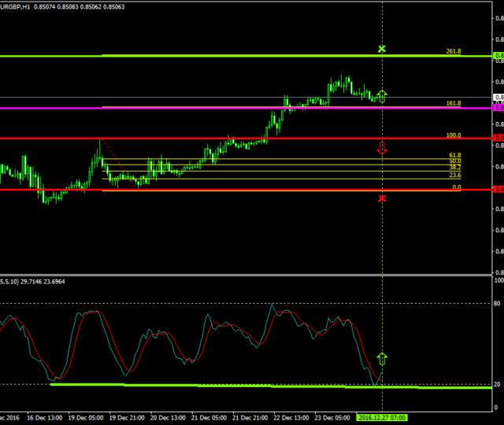Image resolution: width=504 pixels, height=425 pixels.
Task: Click the red down arrow below the 100.0 line
Action: [x=382, y=149]
